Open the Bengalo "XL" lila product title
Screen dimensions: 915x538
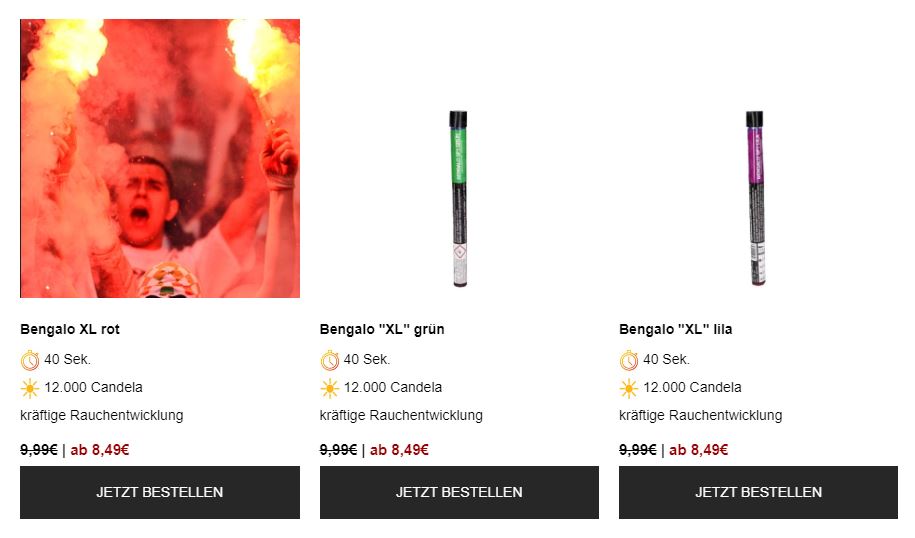pyautogui.click(x=676, y=329)
